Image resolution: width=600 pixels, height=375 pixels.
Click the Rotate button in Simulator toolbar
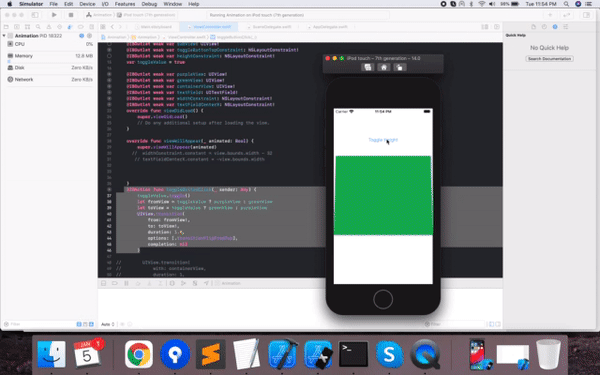(x=399, y=67)
